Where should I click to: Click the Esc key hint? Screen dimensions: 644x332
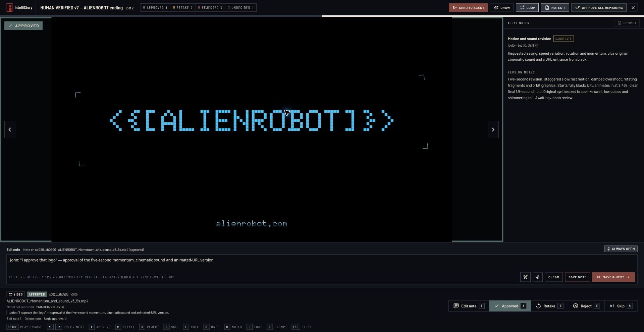tap(296, 327)
